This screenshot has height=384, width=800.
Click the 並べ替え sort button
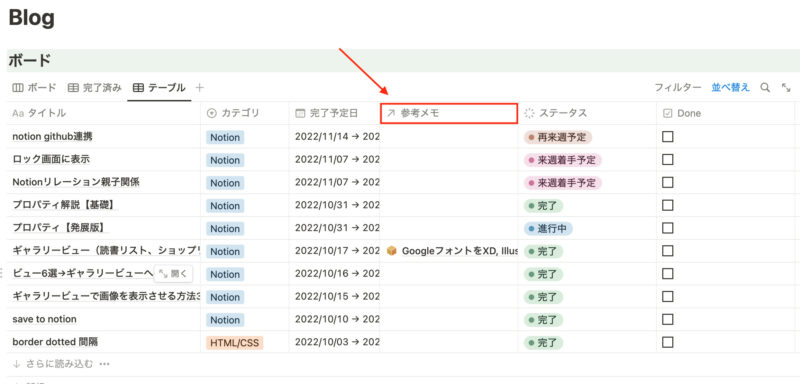(x=731, y=88)
